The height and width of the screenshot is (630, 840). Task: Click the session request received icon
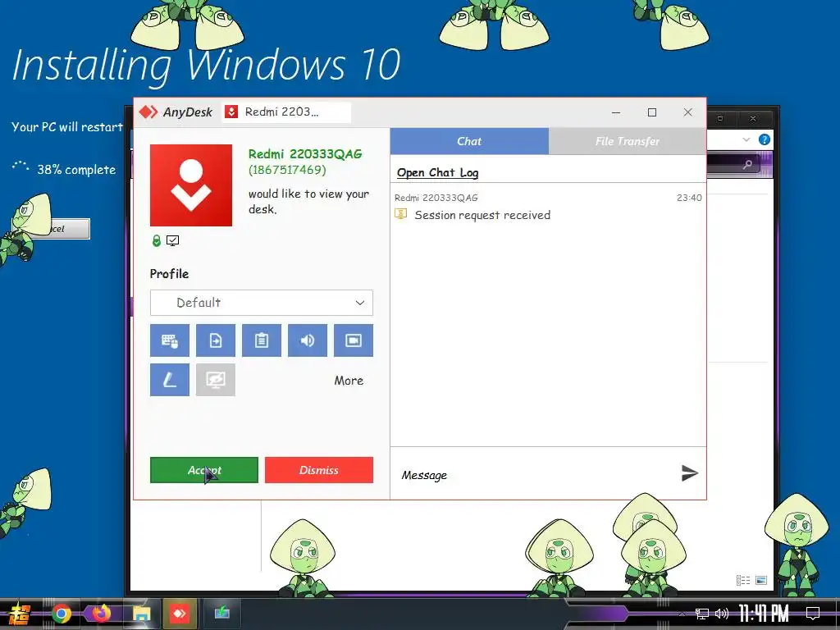point(400,214)
